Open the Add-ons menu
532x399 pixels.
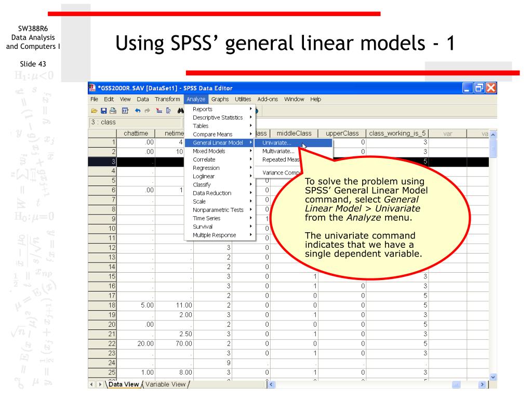coord(268,99)
